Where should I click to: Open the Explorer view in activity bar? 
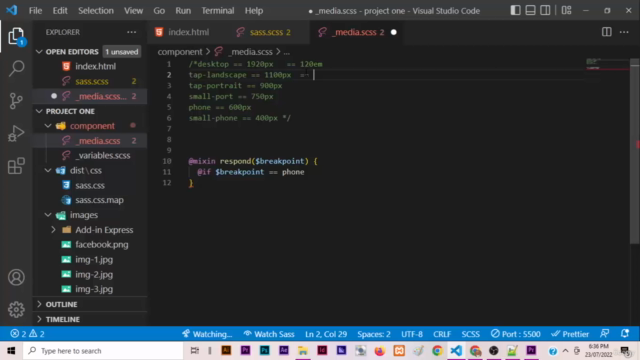point(16,36)
